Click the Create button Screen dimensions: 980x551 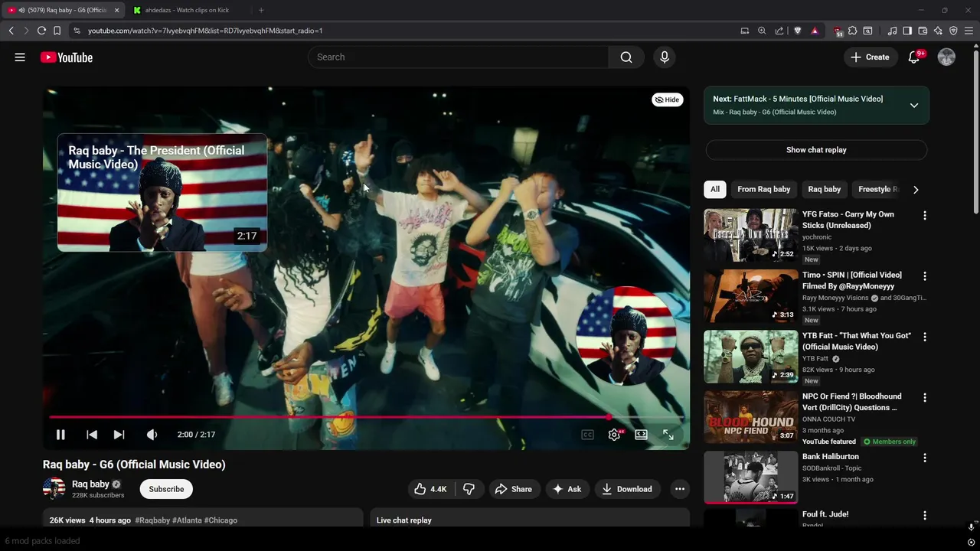pos(871,57)
